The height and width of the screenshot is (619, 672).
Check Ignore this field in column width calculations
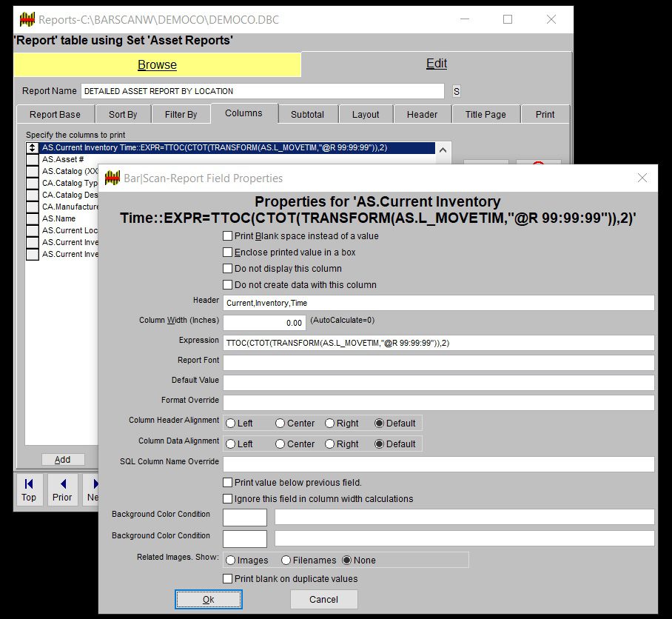click(317, 498)
